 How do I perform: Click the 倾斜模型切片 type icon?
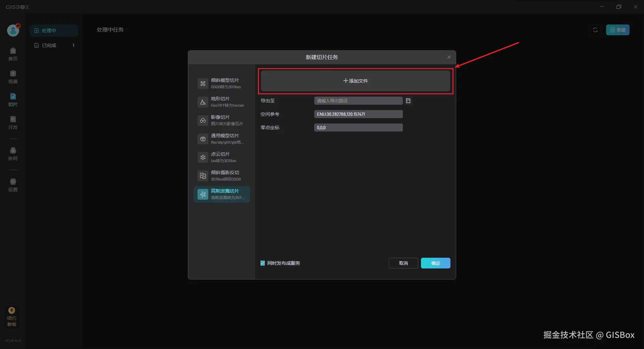(203, 84)
